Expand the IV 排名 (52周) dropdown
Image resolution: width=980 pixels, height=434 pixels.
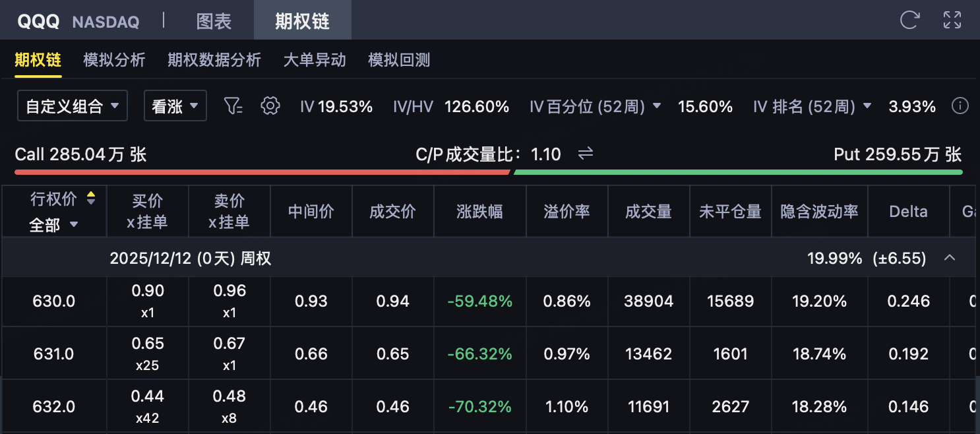pyautogui.click(x=867, y=106)
